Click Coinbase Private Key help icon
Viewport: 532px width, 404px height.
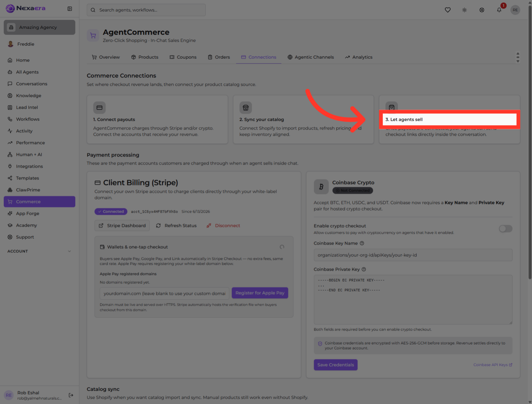[364, 269]
